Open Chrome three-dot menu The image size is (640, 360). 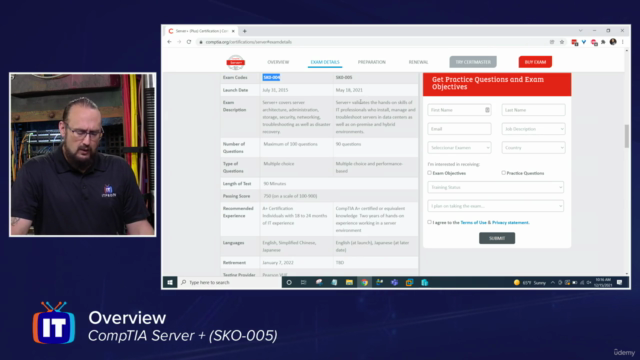click(x=622, y=42)
